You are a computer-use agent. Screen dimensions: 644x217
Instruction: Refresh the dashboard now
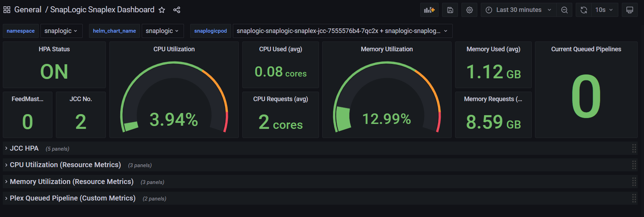[x=584, y=10]
